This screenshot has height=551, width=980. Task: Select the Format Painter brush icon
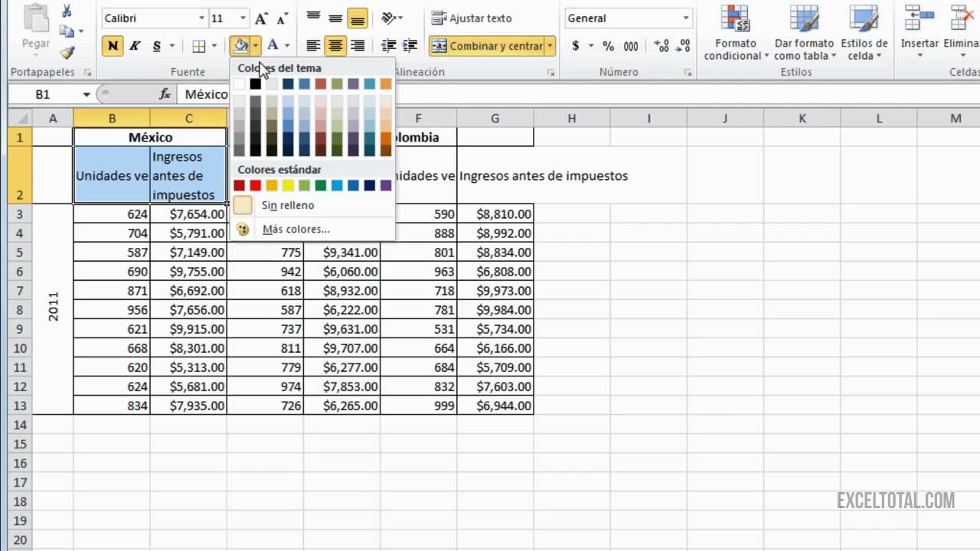click(67, 52)
